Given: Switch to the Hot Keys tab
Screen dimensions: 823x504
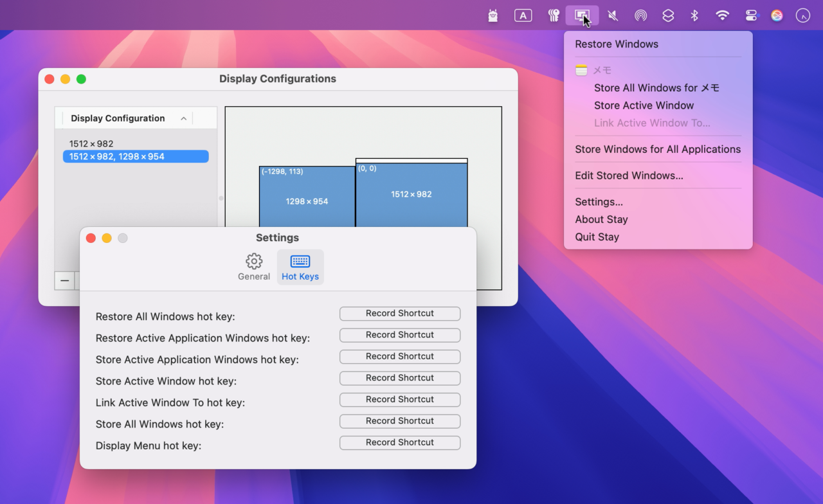Looking at the screenshot, I should pos(300,267).
